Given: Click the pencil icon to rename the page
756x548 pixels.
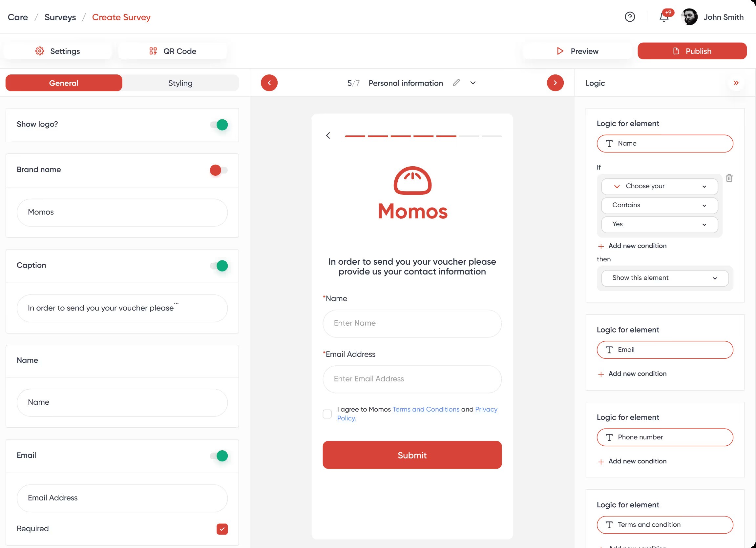Looking at the screenshot, I should point(456,83).
